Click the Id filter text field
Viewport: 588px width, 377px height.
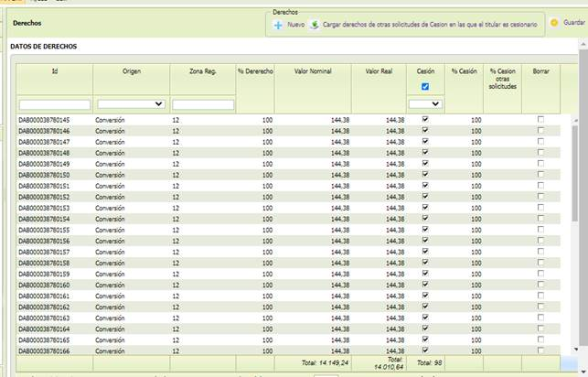(55, 104)
